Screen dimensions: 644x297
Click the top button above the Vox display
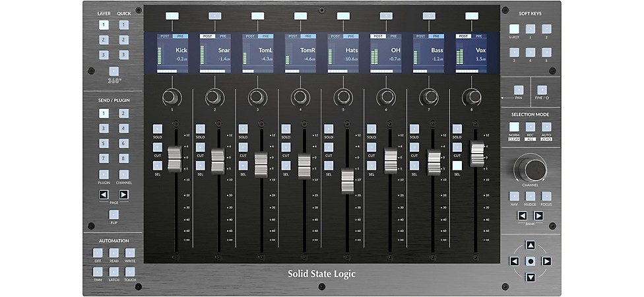click(472, 16)
